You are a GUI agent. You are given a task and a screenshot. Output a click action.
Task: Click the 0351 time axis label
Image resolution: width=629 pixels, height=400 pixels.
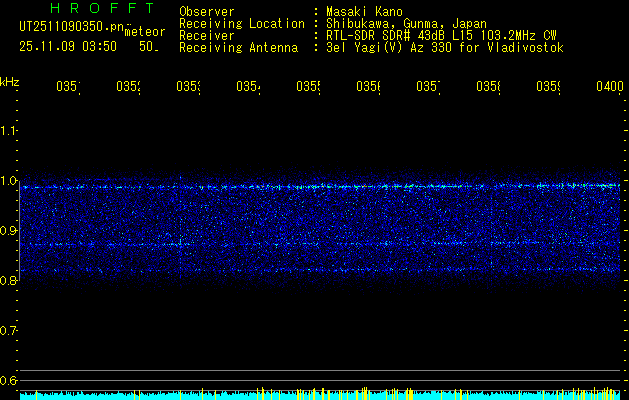68,86
